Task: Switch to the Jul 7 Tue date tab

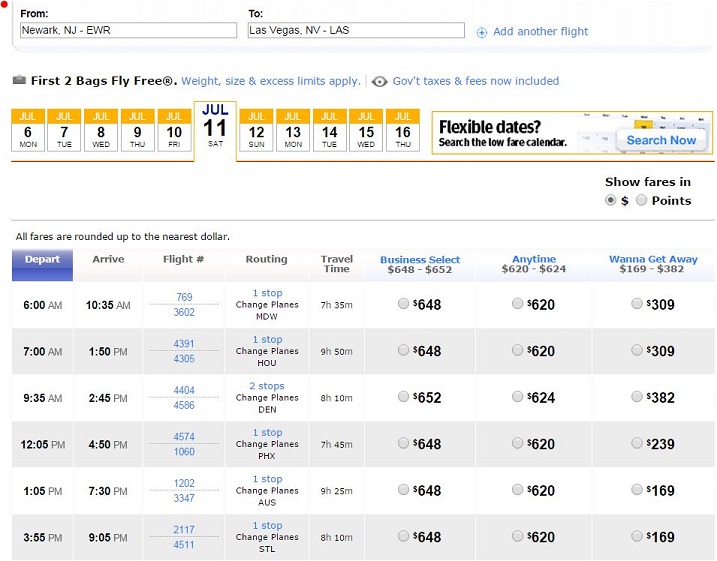Action: coord(64,130)
